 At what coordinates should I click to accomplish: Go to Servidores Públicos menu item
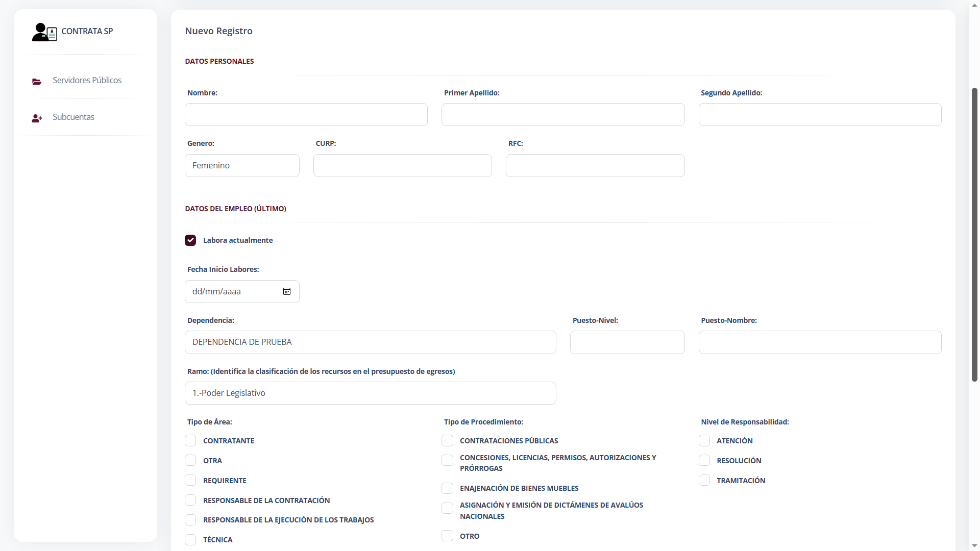[x=87, y=81]
